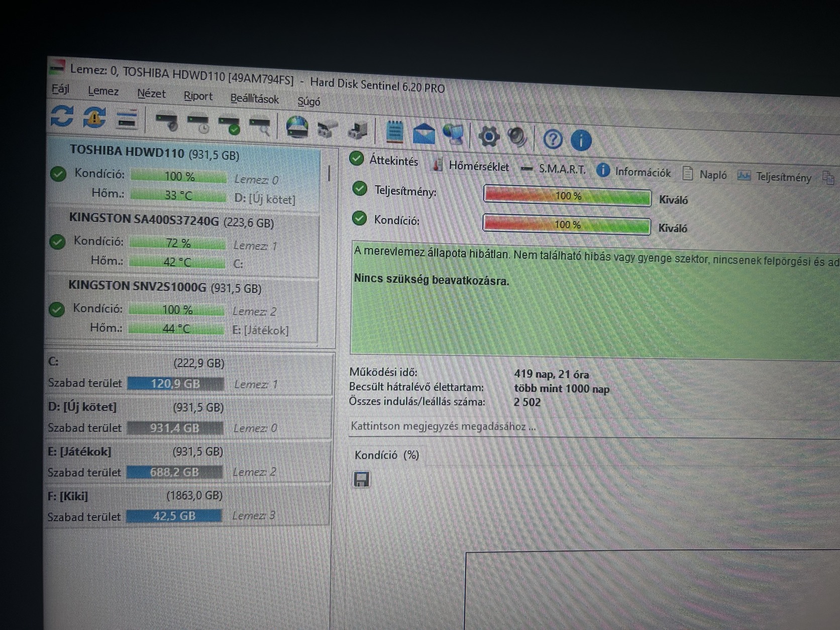840x630 pixels.
Task: Click green check icon beside TOSHIBA Kondíció
Action: coord(58,174)
